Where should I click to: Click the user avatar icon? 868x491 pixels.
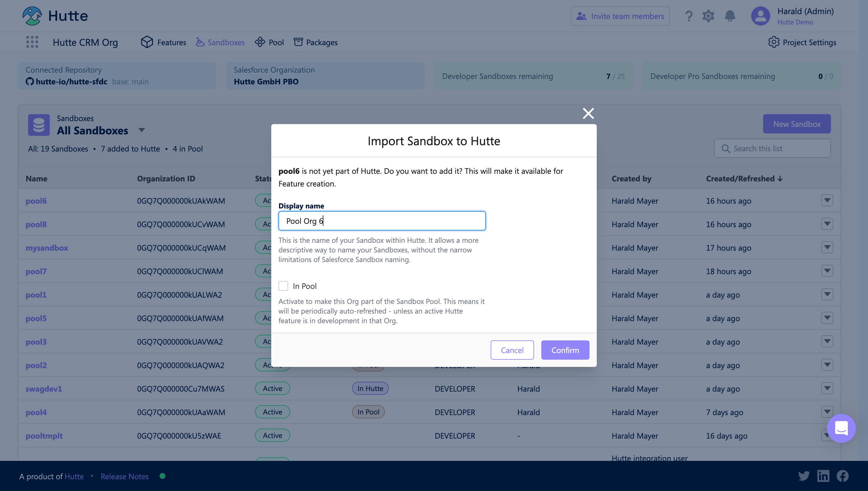coord(760,16)
